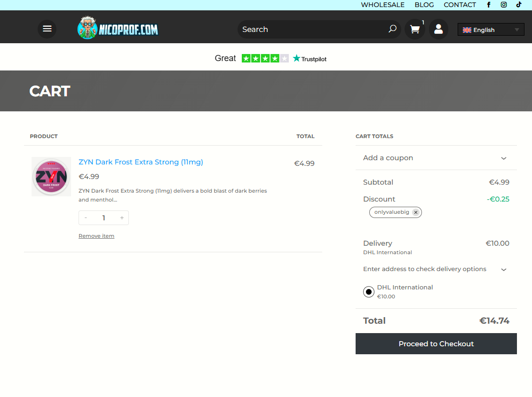
Task: Click the product description text
Action: coord(173,195)
